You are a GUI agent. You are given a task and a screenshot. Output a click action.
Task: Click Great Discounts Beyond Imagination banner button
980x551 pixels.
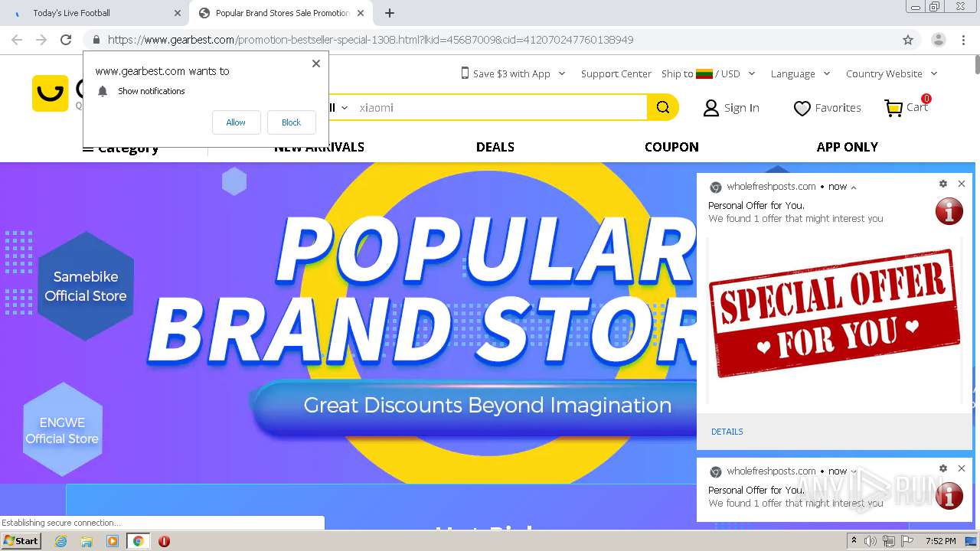tap(487, 405)
